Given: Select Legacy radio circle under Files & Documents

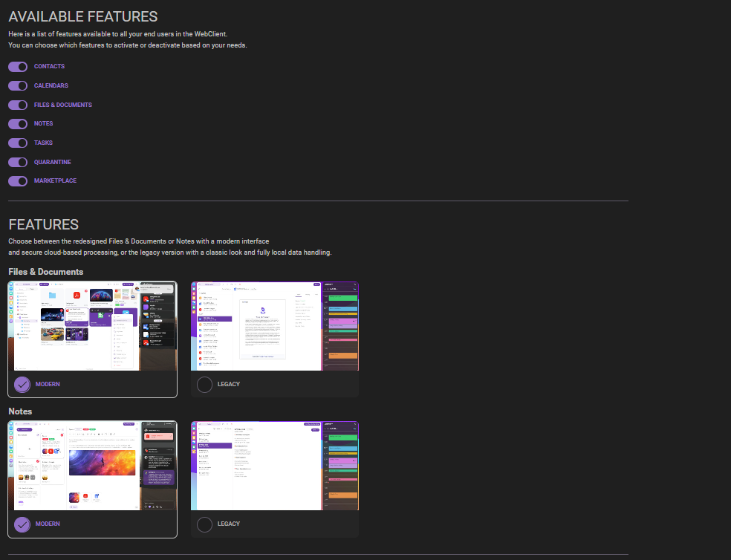Looking at the screenshot, I should pyautogui.click(x=205, y=385).
